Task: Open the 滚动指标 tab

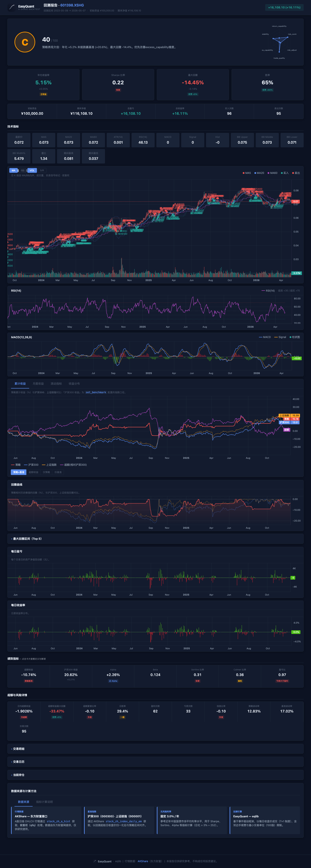Action: coord(56,384)
